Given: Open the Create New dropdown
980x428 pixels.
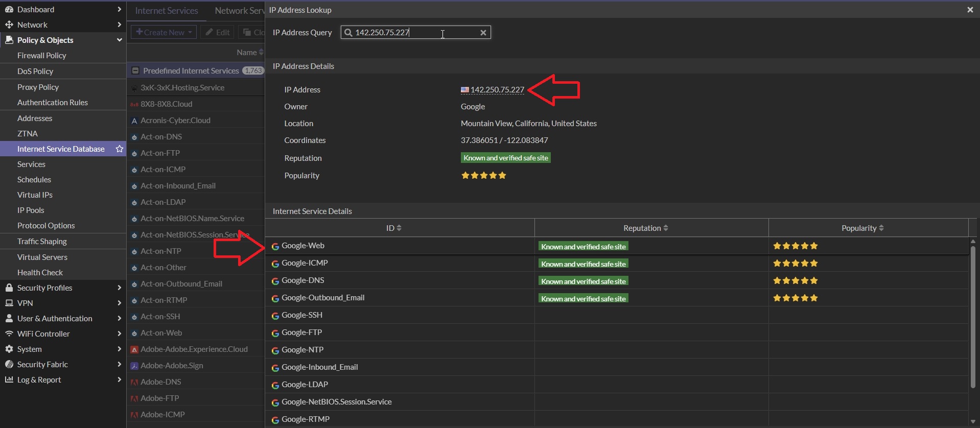Looking at the screenshot, I should click(164, 32).
